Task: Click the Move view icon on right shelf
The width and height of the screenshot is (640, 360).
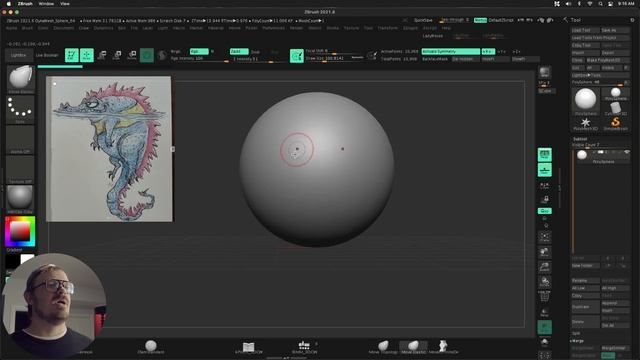Action: tap(544, 252)
